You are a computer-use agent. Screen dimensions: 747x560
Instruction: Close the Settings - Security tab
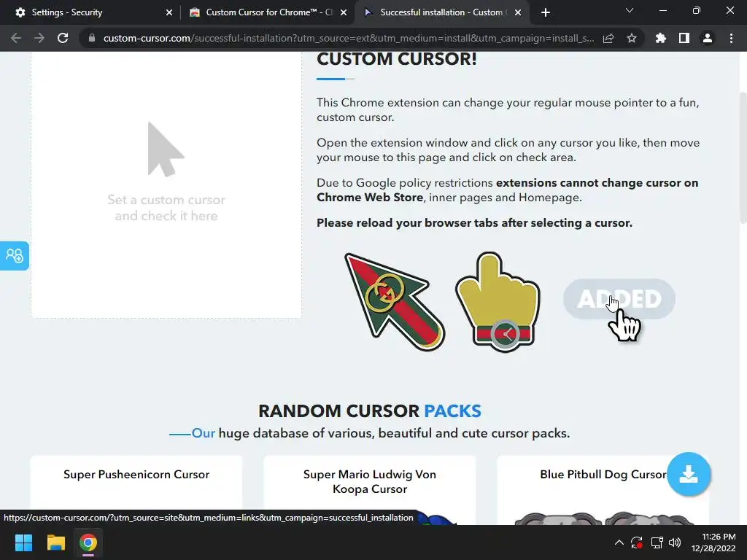169,12
